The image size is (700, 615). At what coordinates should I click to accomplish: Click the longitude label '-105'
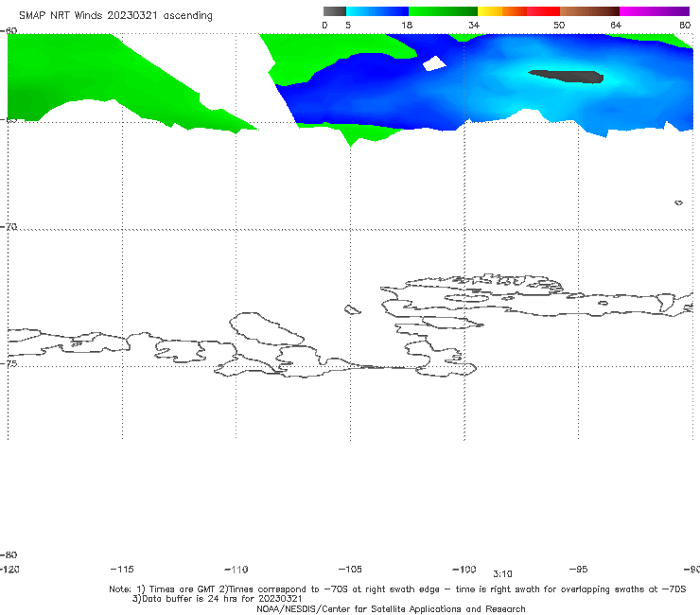350,570
